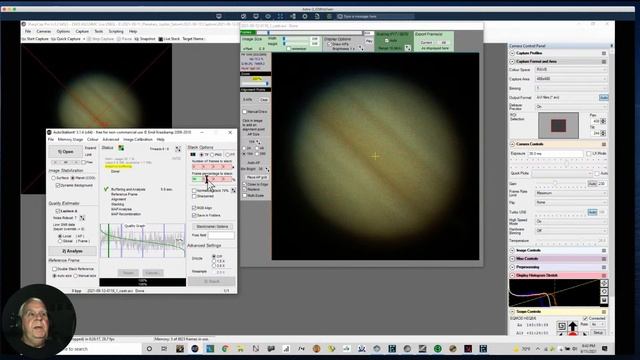Select Drizzle Off option
The height and width of the screenshot is (360, 640).
pyautogui.click(x=214, y=256)
